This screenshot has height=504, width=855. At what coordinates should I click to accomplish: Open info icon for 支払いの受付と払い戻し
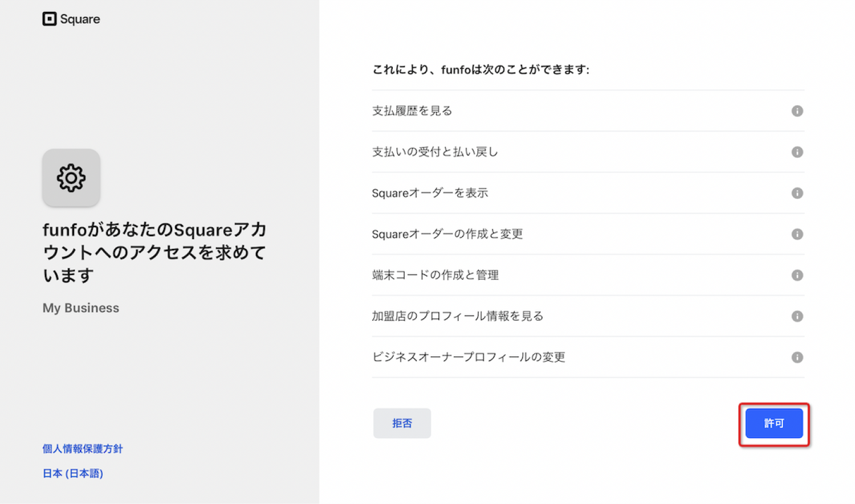(x=797, y=152)
